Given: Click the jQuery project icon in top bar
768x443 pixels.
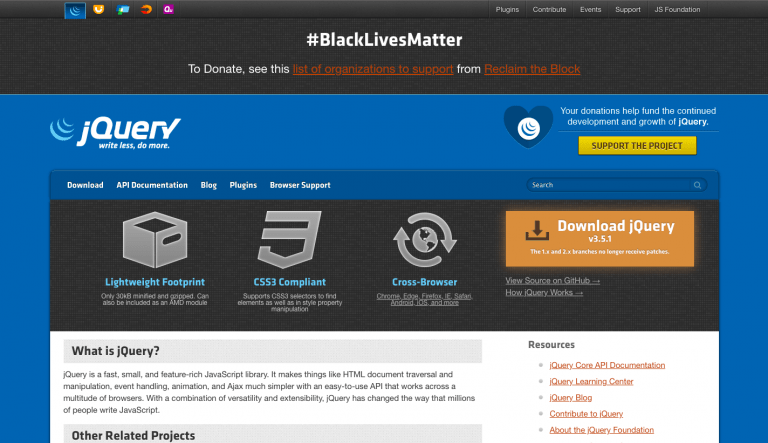Looking at the screenshot, I should (x=75, y=10).
